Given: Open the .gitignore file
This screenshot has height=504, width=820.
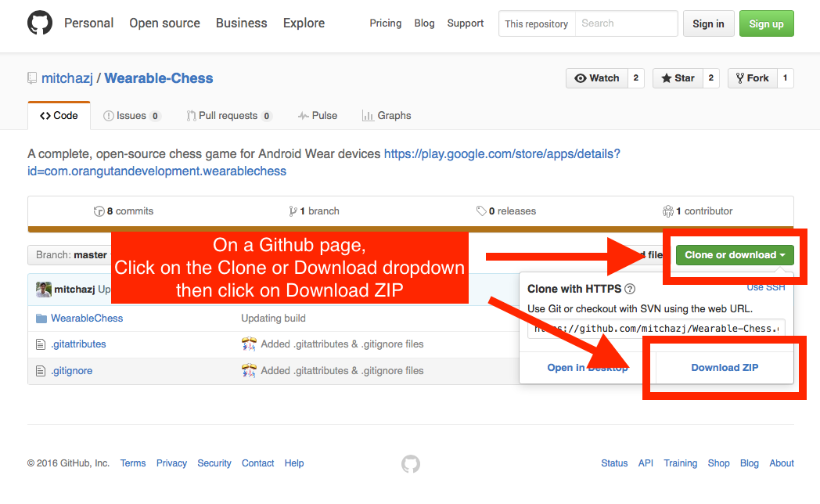Looking at the screenshot, I should tap(72, 371).
